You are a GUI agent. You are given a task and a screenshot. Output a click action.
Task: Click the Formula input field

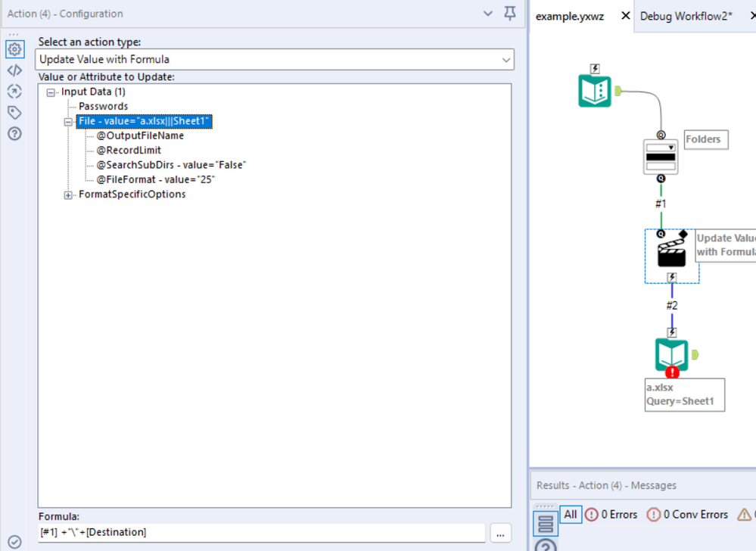pyautogui.click(x=262, y=532)
